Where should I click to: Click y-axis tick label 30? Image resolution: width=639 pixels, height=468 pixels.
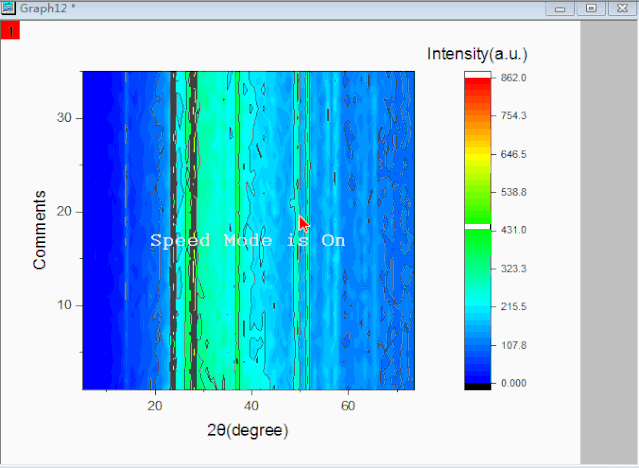click(x=65, y=118)
